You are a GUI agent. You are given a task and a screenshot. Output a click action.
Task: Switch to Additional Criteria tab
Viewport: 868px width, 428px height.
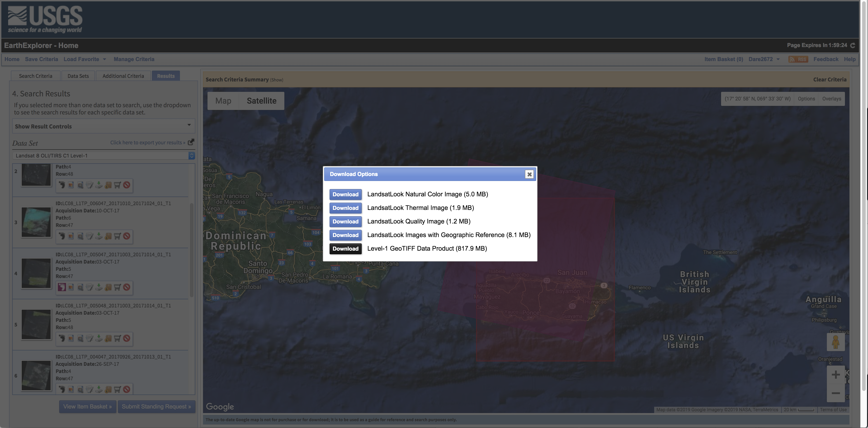(123, 76)
